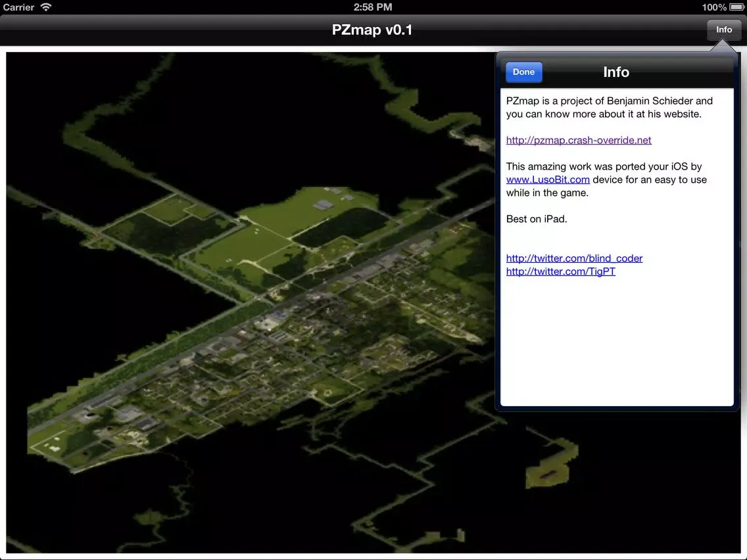
Task: Tap the Info button in the navigation bar
Action: [x=723, y=30]
